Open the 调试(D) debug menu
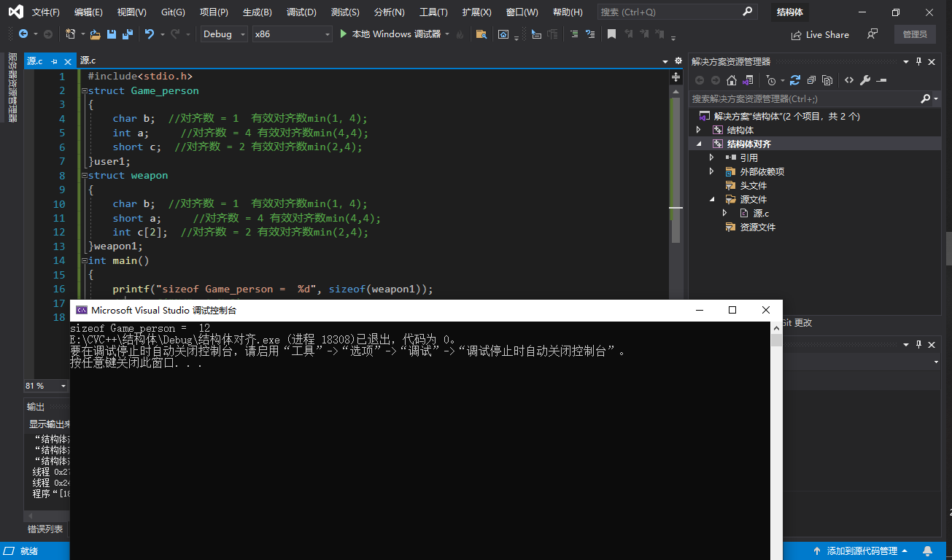Image resolution: width=952 pixels, height=560 pixels. (x=301, y=12)
